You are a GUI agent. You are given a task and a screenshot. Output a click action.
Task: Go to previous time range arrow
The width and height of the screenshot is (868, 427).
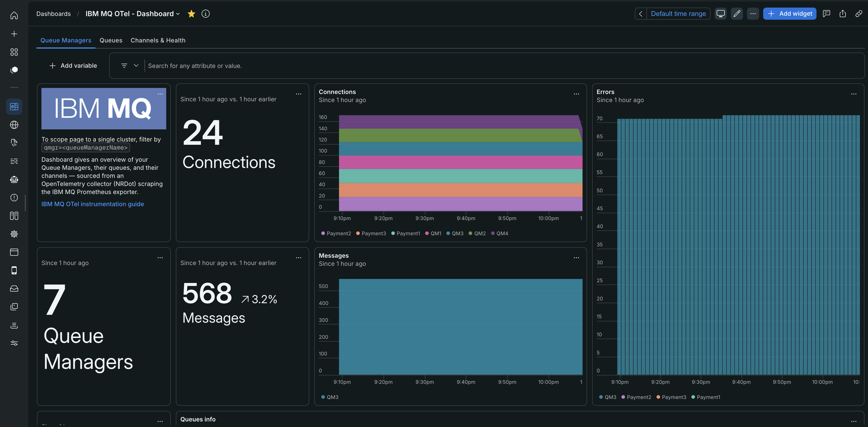click(x=641, y=13)
